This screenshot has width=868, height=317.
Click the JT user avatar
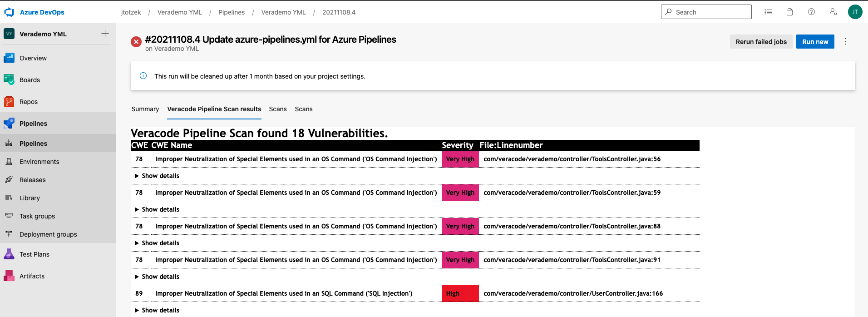(x=855, y=12)
